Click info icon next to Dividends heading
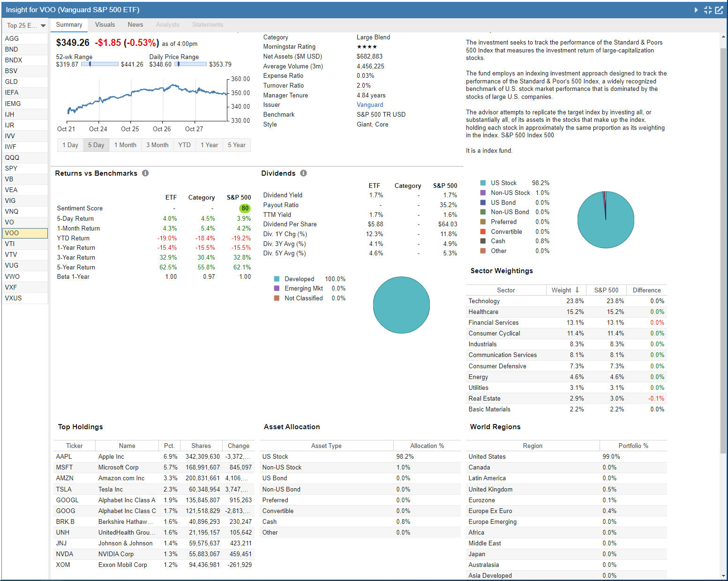The image size is (728, 581). (303, 173)
